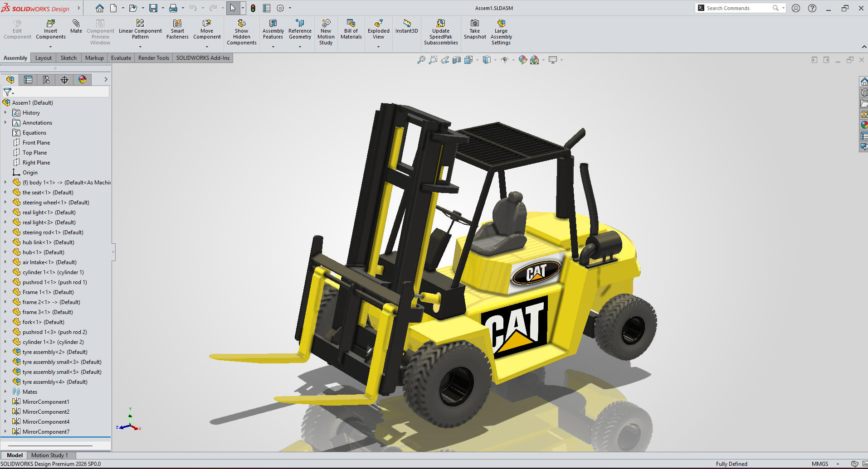Image resolution: width=868 pixels, height=469 pixels.
Task: Click the Help question mark icon
Action: coord(812,8)
